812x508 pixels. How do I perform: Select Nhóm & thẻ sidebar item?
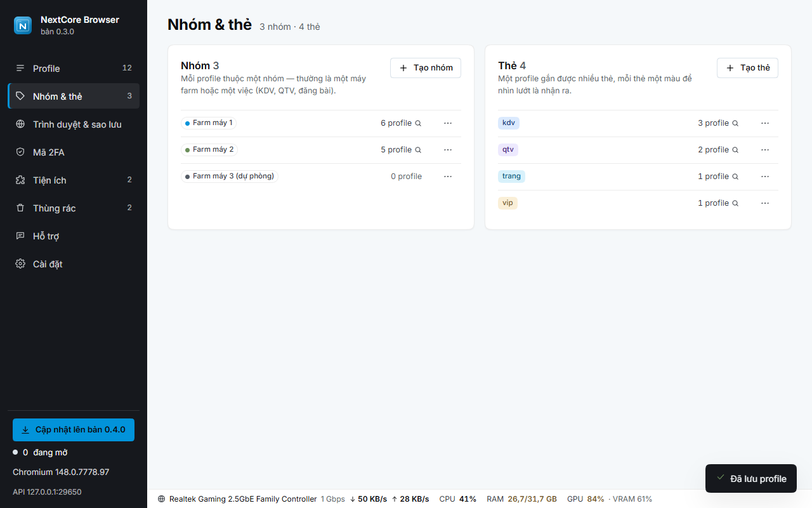click(74, 96)
